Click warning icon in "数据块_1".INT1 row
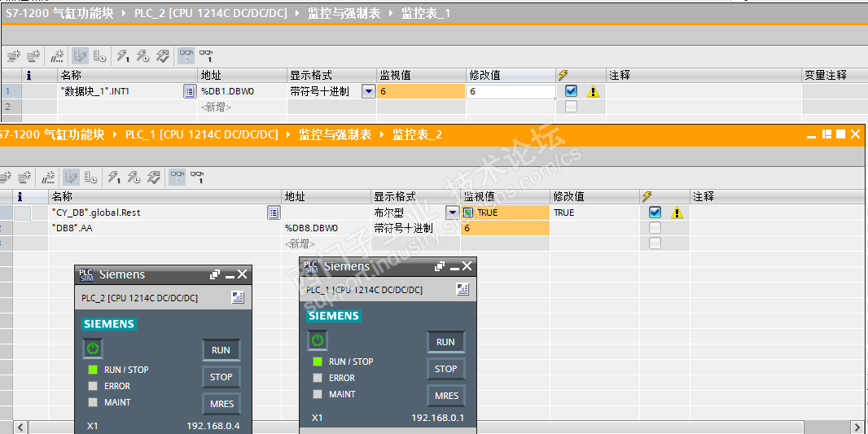The width and height of the screenshot is (868, 434). coord(593,92)
